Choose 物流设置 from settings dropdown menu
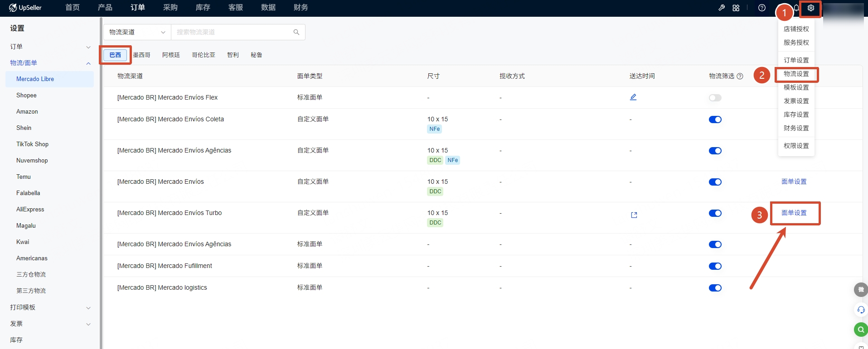 click(796, 74)
